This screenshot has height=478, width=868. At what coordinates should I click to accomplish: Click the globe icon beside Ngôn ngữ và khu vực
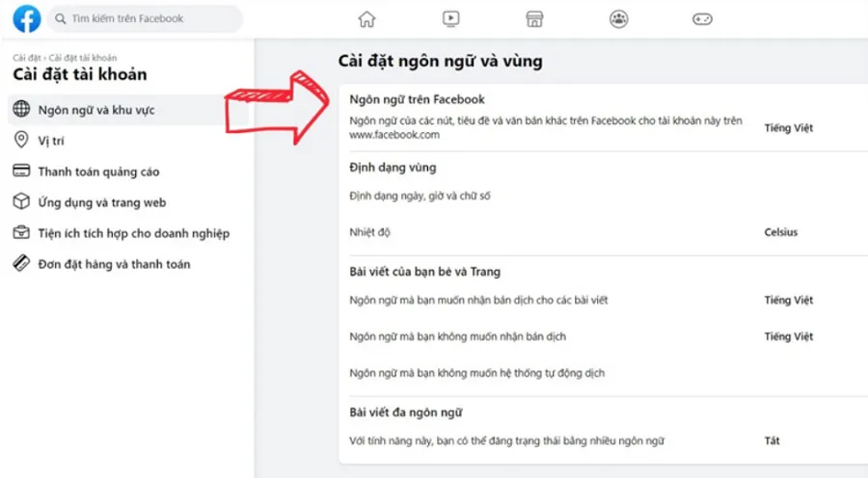click(21, 109)
